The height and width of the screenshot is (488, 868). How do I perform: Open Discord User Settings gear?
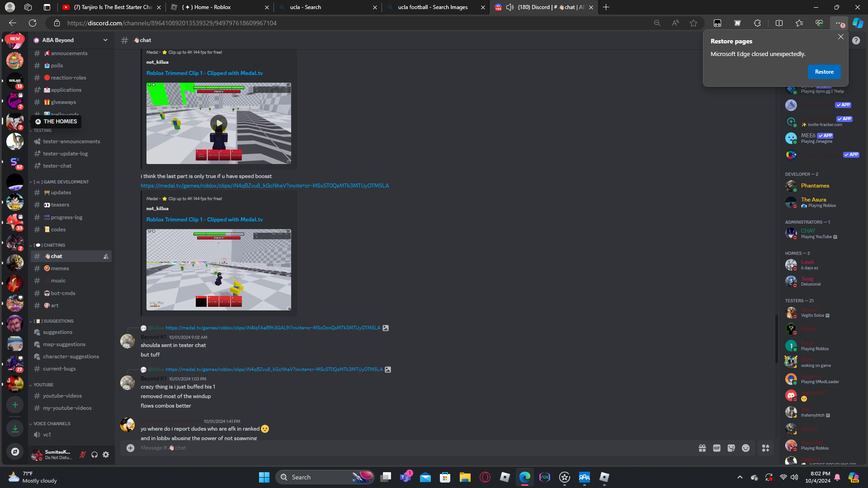(x=106, y=455)
